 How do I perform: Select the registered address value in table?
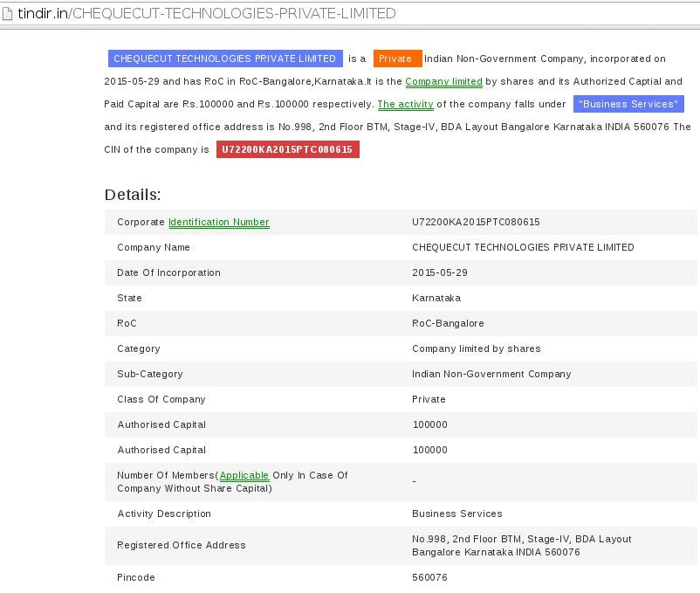click(x=521, y=546)
